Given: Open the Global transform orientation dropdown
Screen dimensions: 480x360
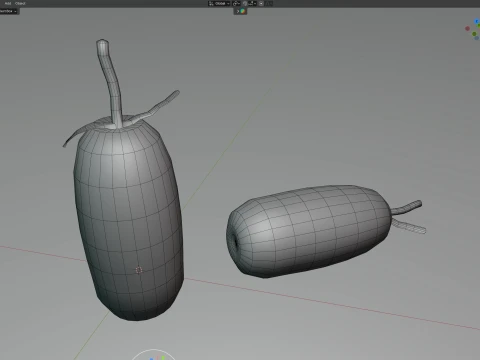Looking at the screenshot, I should pyautogui.click(x=219, y=3).
